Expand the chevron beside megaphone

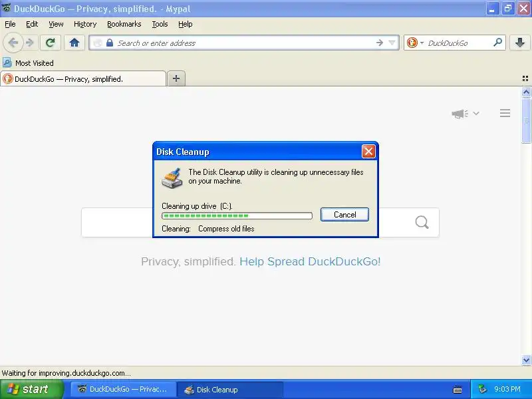click(476, 113)
